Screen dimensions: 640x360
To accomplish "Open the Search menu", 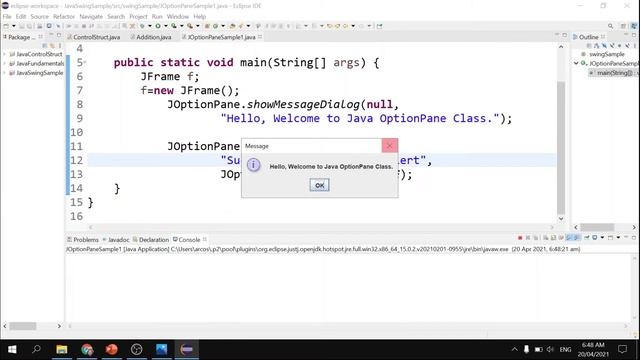I will tap(116, 17).
